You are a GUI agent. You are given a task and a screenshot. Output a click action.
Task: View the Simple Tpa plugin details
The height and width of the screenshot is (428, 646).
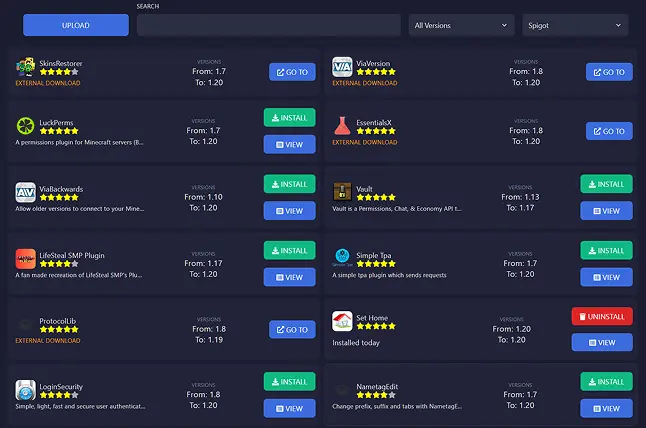click(x=606, y=277)
